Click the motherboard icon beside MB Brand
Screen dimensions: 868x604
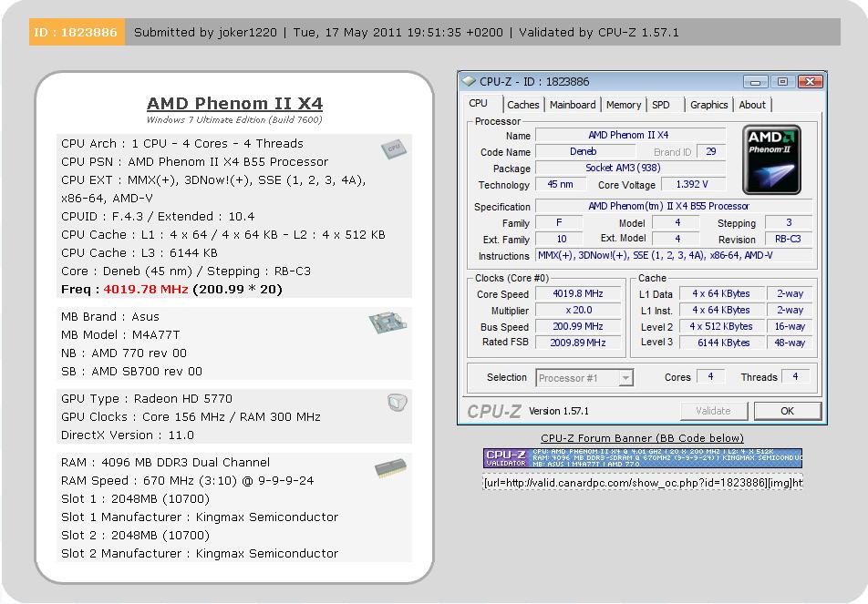coord(388,322)
